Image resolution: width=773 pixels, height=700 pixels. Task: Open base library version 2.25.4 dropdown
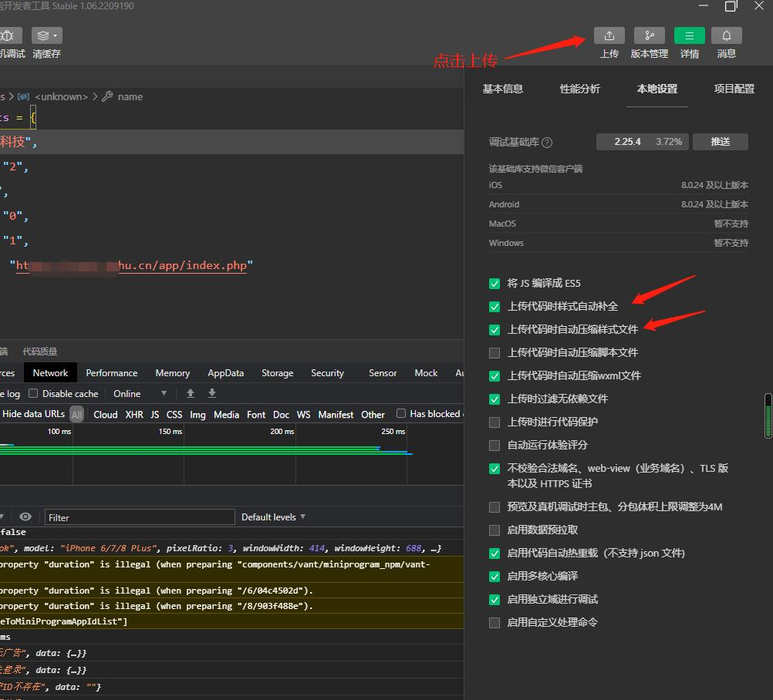642,142
